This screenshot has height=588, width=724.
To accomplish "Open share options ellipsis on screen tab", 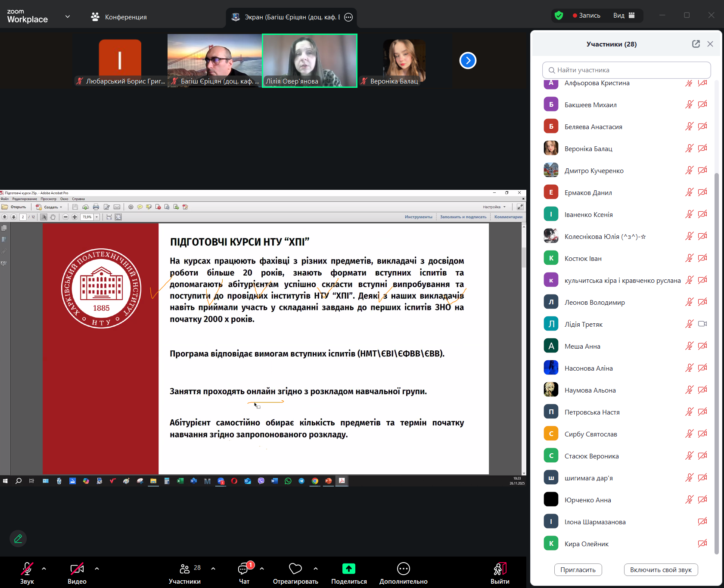I will tap(348, 17).
